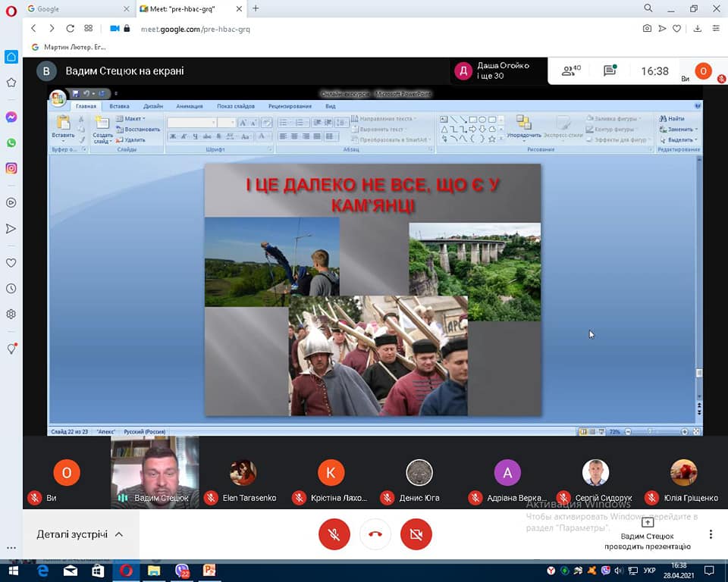Open a new browser tab with plus
Screen dimensions: 728x582
click(256, 8)
